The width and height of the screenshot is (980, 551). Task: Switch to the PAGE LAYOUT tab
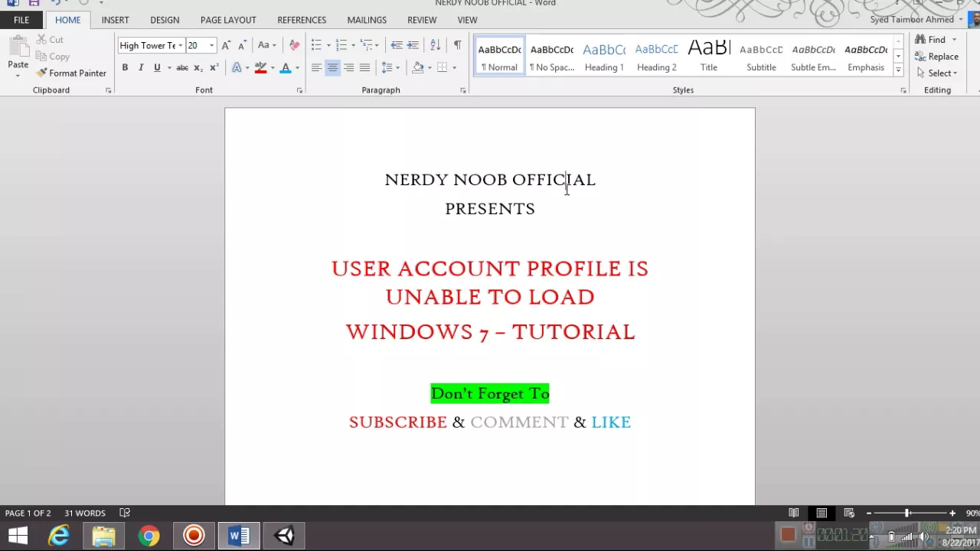coord(228,20)
